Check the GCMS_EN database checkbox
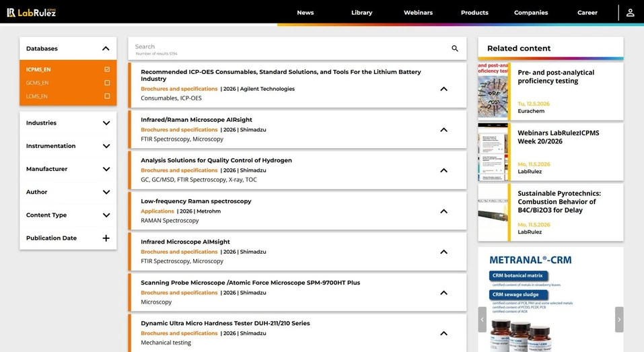Viewport: 644px width, 352px height. pyautogui.click(x=107, y=83)
